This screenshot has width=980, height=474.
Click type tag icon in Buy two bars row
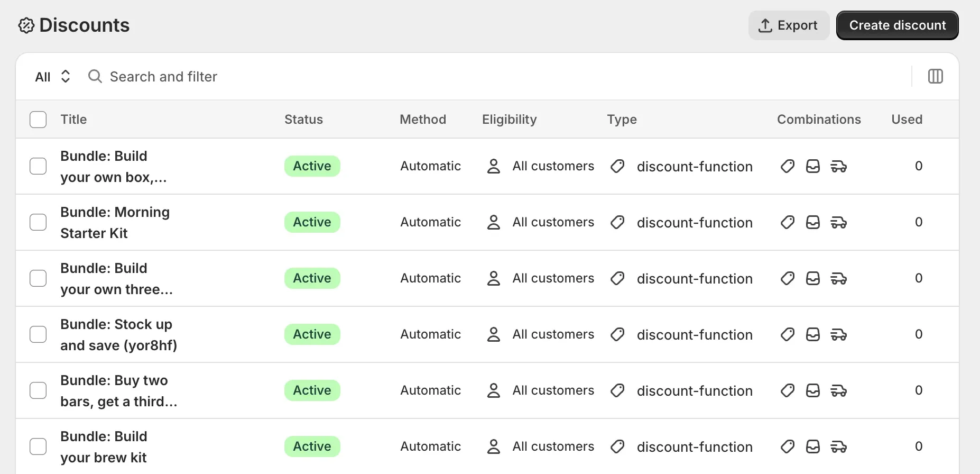pyautogui.click(x=617, y=390)
